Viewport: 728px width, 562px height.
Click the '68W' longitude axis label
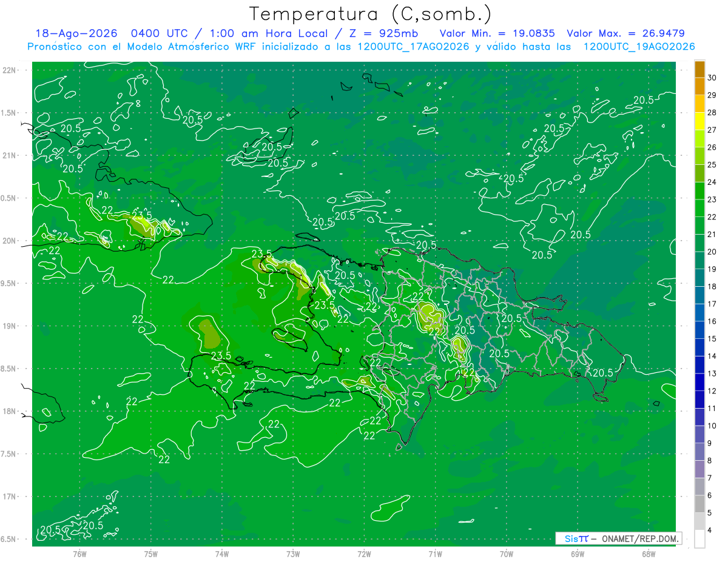point(649,554)
